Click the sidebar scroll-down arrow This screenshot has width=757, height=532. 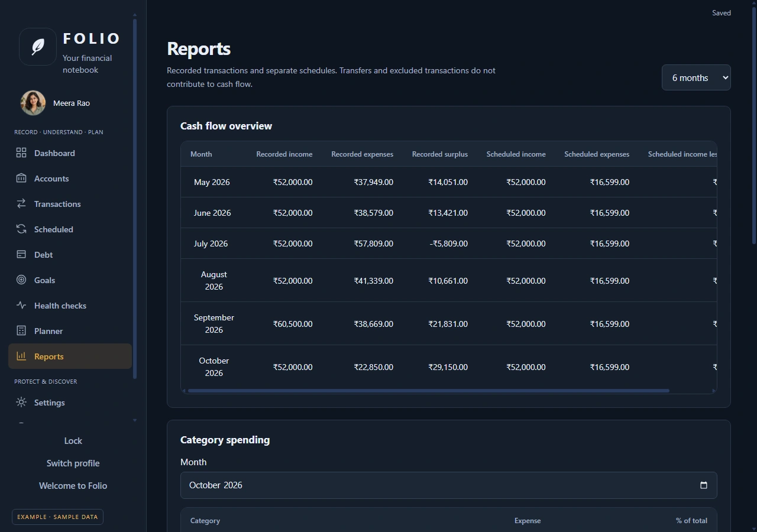pos(135,420)
